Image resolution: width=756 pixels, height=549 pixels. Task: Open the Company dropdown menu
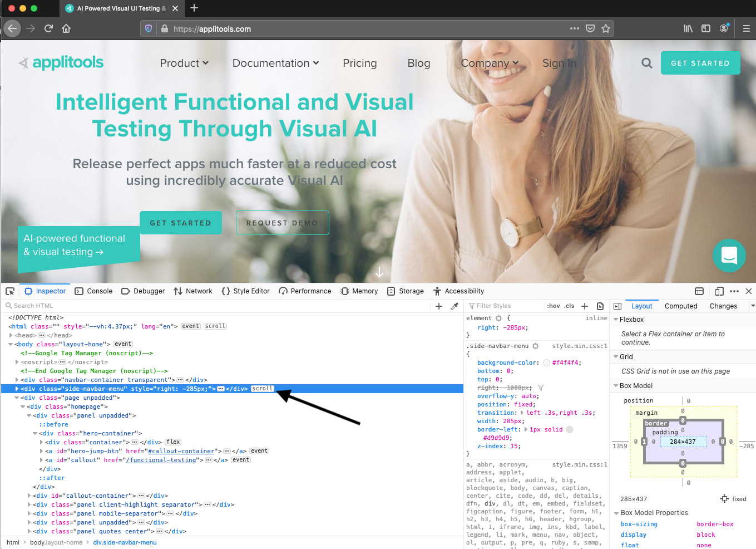pos(490,63)
